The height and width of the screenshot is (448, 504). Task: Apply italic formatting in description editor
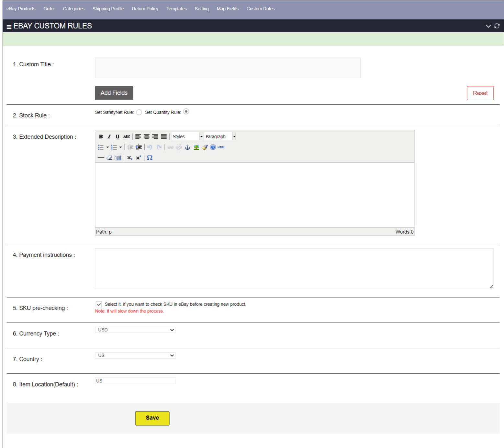pyautogui.click(x=109, y=137)
